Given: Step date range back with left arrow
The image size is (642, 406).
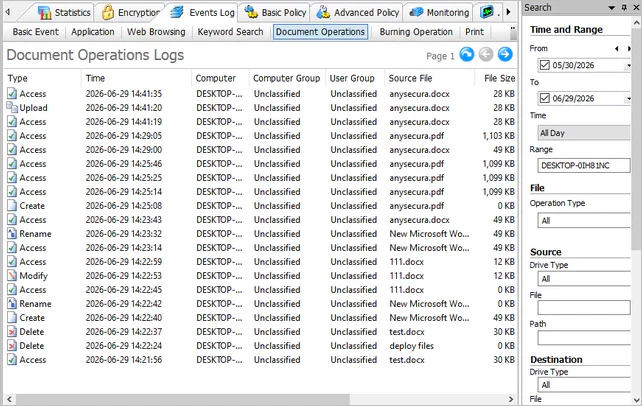Looking at the screenshot, I should click(x=617, y=48).
